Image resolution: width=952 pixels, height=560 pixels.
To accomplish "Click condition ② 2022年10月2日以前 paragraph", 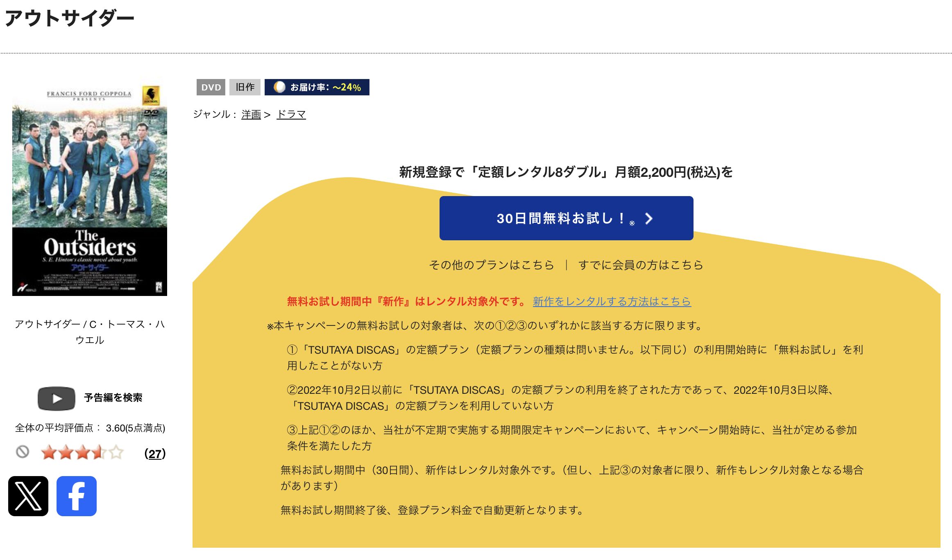I will (x=560, y=398).
